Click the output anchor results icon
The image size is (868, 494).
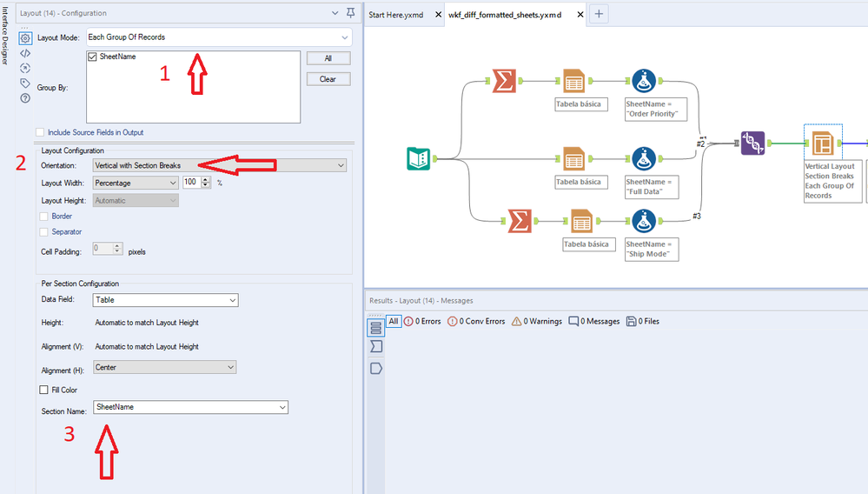[x=376, y=368]
